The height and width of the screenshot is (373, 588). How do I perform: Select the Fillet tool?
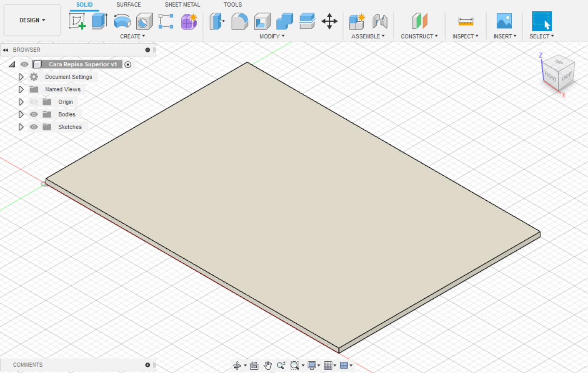(x=240, y=21)
